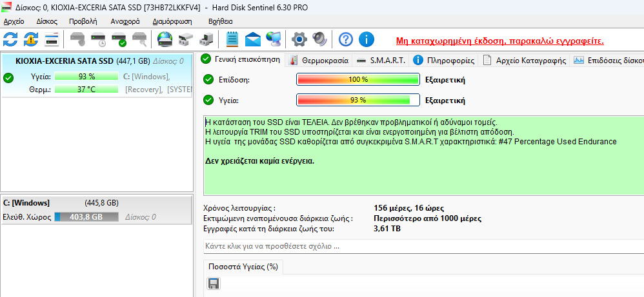Image resolution: width=644 pixels, height=297 pixels.
Task: Click the red unregistered version link
Action: 500,41
